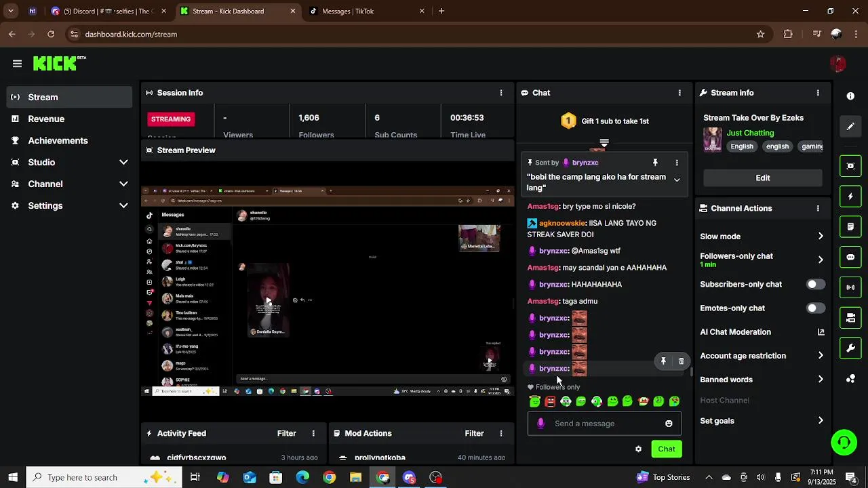Screen dimensions: 868x488
Task: Open Activity Feed three-dot menu
Action: click(313, 434)
